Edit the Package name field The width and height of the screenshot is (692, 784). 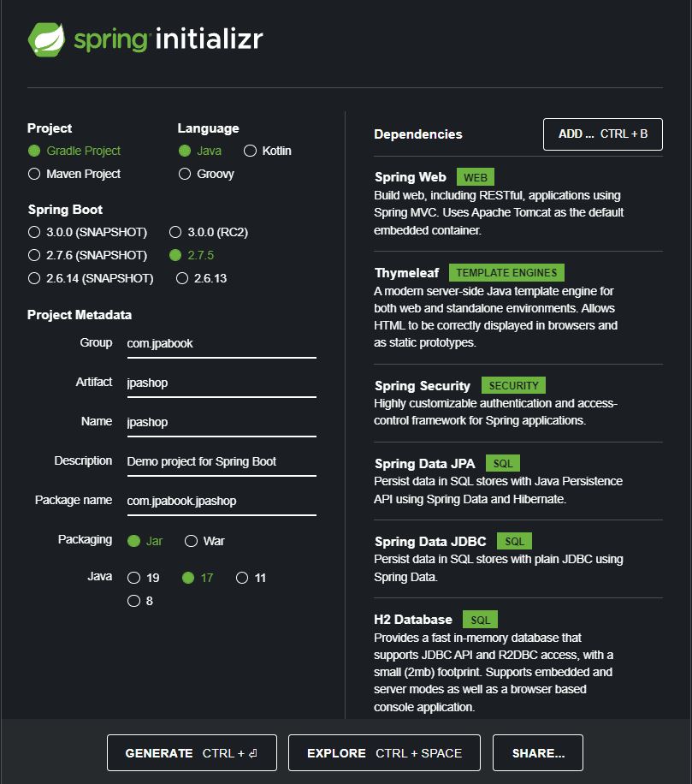click(222, 501)
